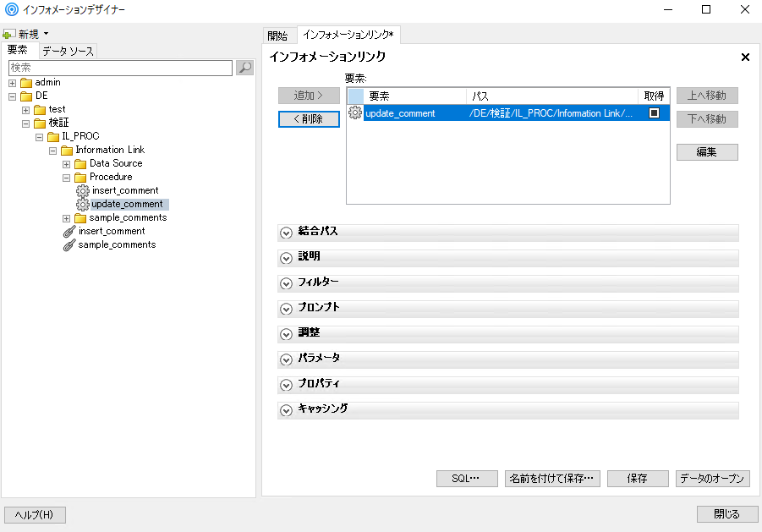The width and height of the screenshot is (762, 532).
Task: Expand the Data Source folder node
Action: 67,165
